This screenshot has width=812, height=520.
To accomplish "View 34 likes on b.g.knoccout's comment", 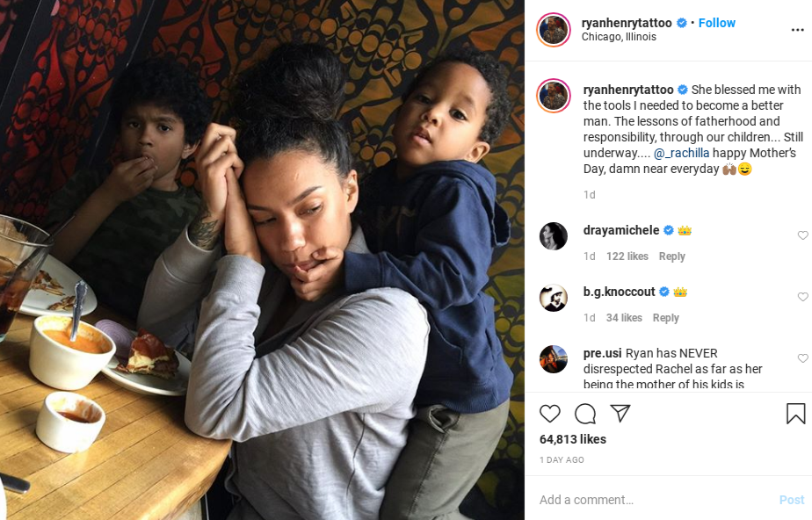I will point(624,318).
